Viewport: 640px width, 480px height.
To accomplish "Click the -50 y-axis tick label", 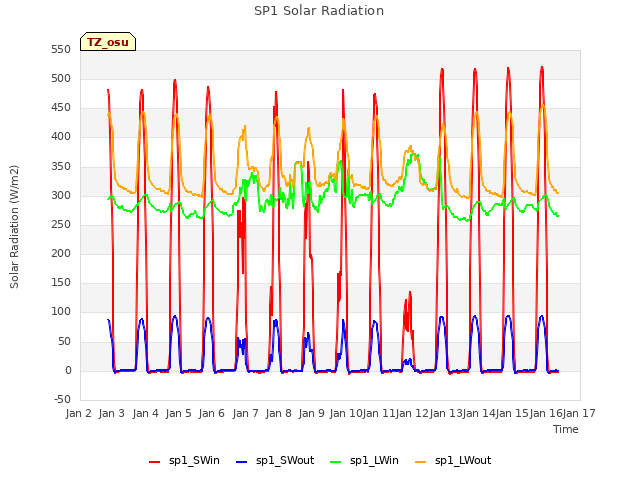I will click(x=62, y=399).
